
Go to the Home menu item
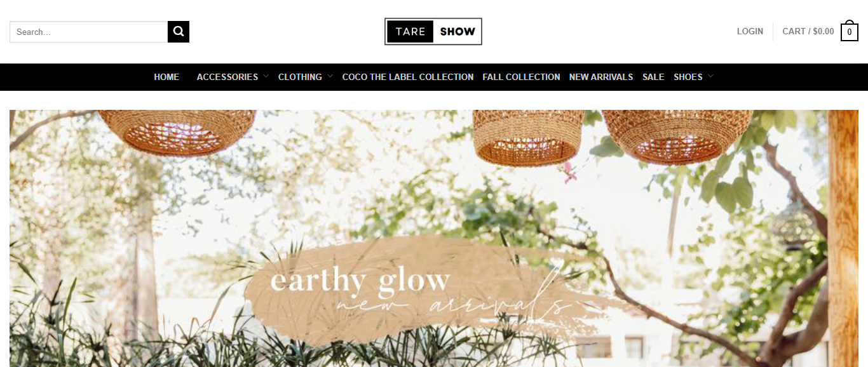tap(166, 77)
